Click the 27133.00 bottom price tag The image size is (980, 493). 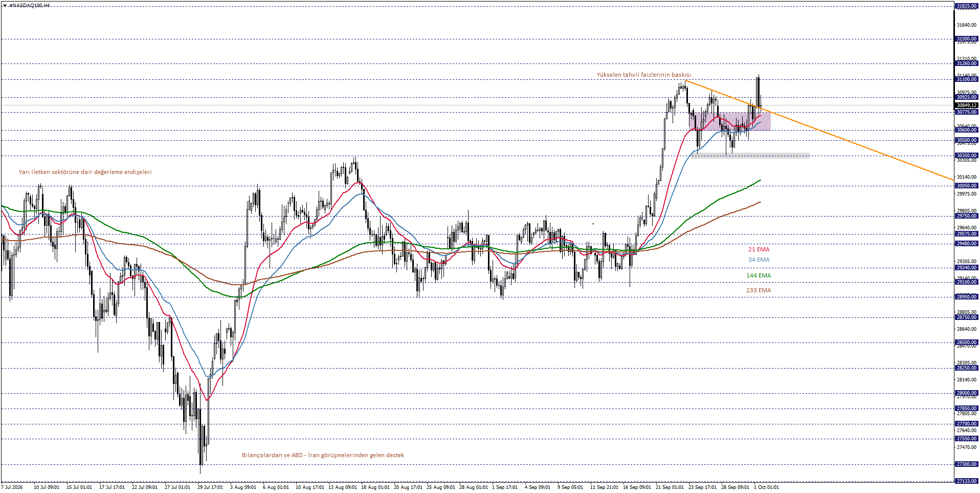click(966, 481)
